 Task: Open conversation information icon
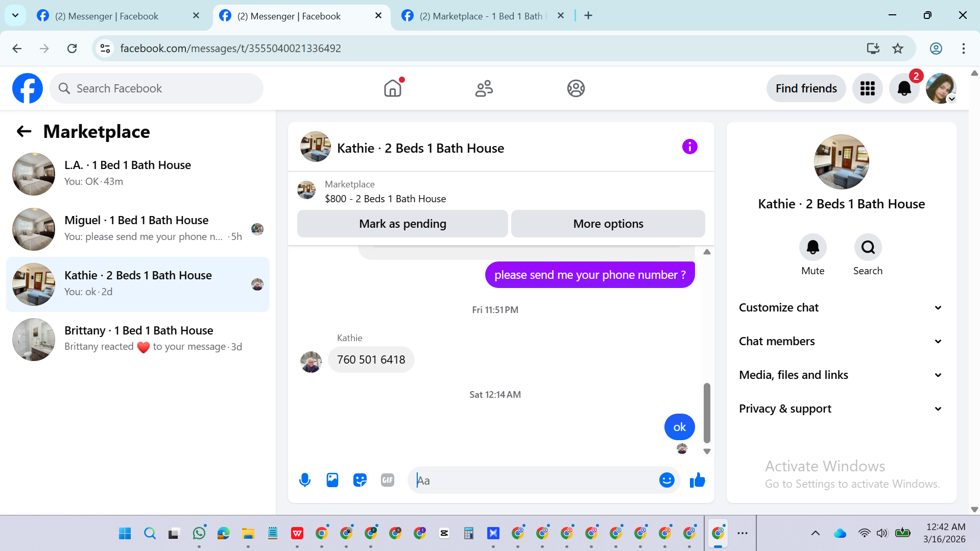point(689,147)
